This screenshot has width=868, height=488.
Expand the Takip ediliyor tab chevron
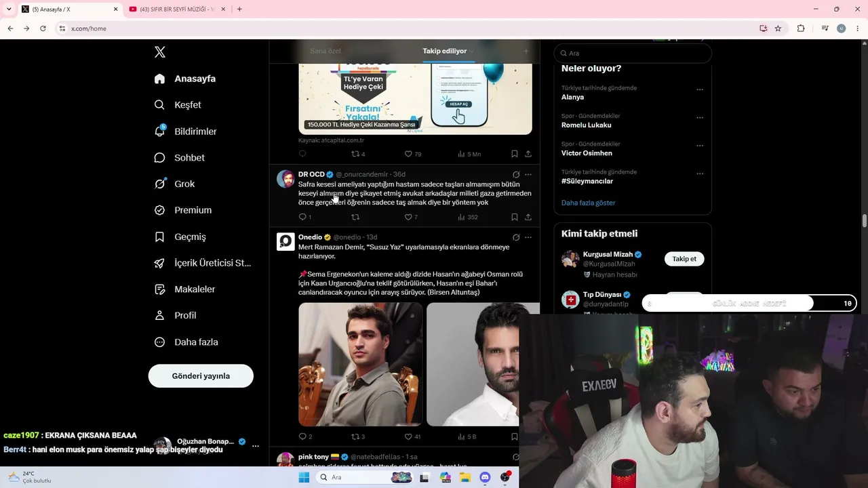click(471, 52)
